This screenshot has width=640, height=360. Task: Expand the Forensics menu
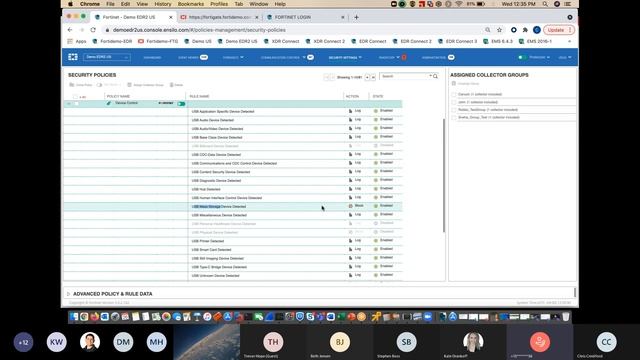click(x=233, y=58)
